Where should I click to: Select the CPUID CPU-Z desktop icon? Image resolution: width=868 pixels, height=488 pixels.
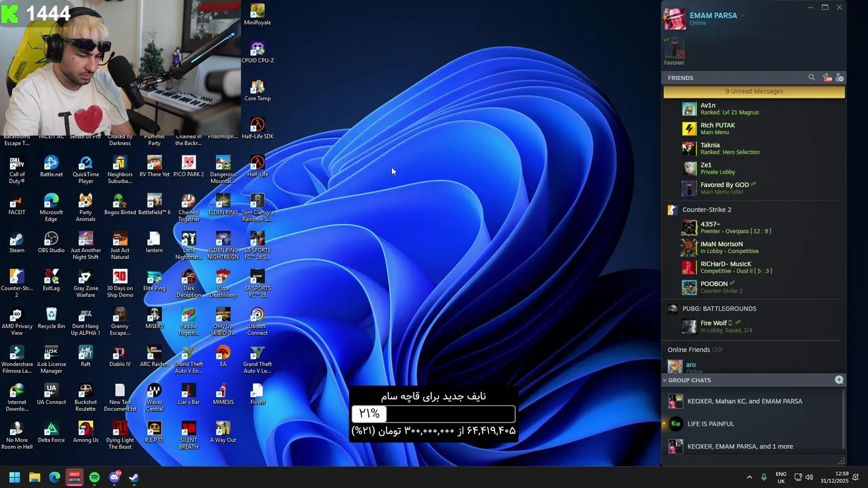pyautogui.click(x=257, y=53)
